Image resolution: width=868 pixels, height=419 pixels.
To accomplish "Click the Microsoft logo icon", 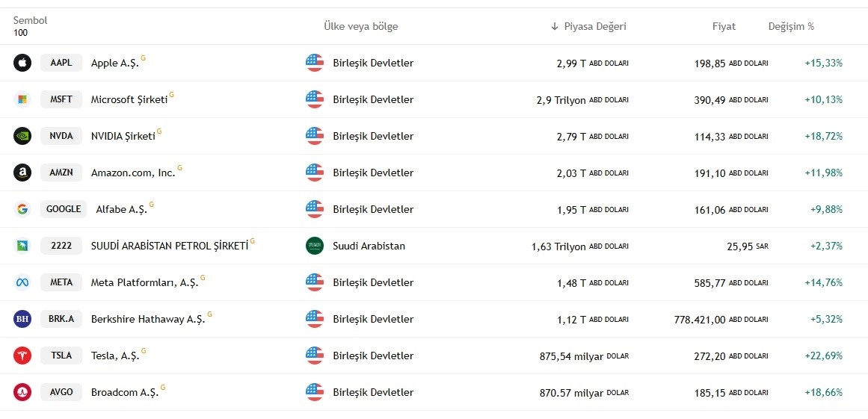I will click(x=22, y=99).
